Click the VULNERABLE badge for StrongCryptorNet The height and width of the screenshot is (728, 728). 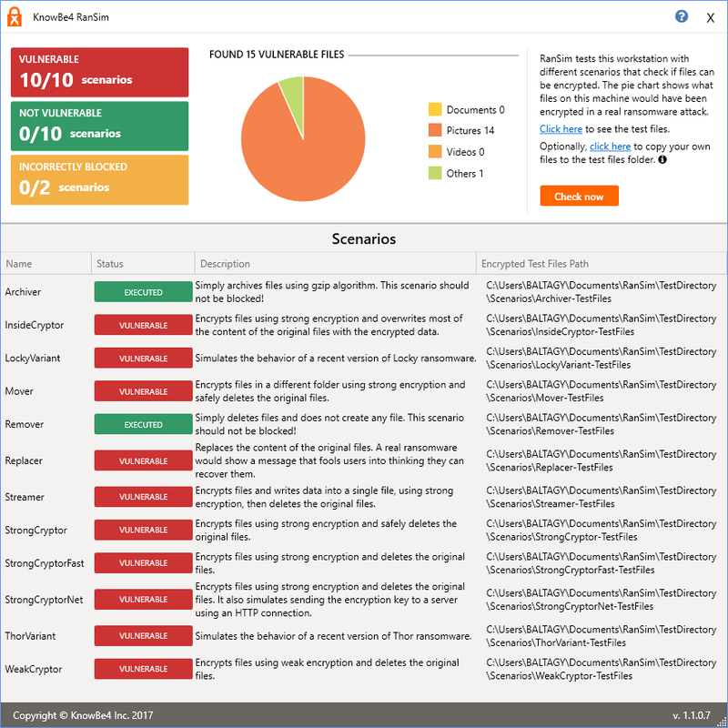[143, 600]
